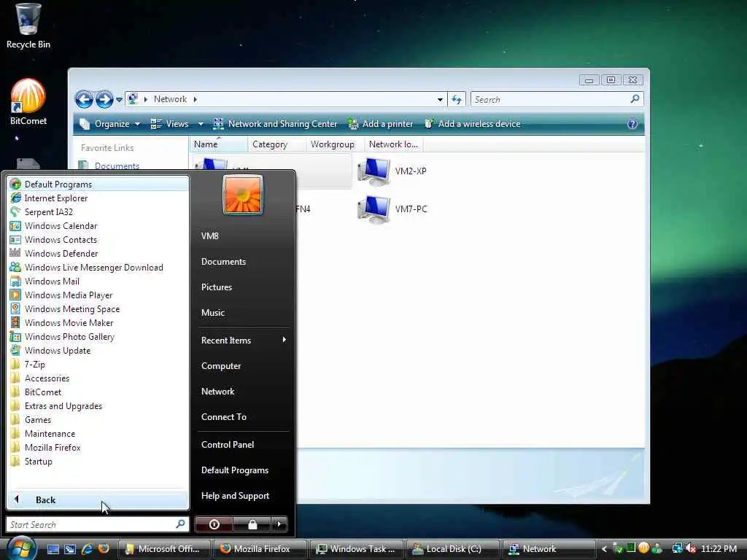Open Windows Live Messenger Download

98,267
